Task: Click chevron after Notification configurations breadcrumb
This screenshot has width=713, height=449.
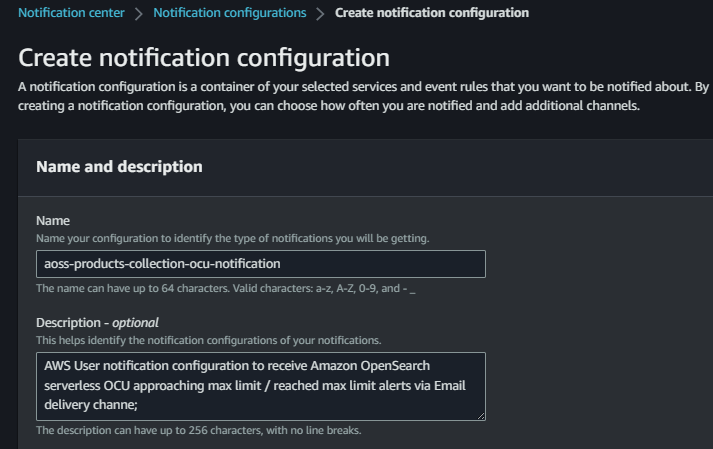Action: (x=320, y=14)
